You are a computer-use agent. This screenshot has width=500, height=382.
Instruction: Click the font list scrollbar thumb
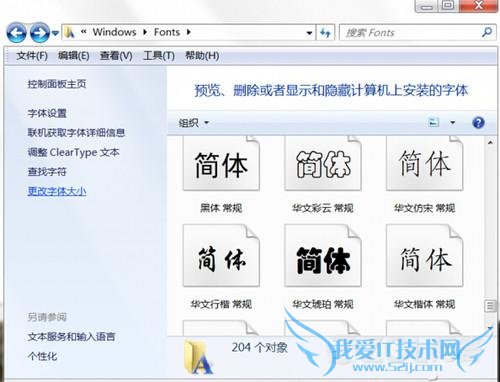click(x=490, y=306)
